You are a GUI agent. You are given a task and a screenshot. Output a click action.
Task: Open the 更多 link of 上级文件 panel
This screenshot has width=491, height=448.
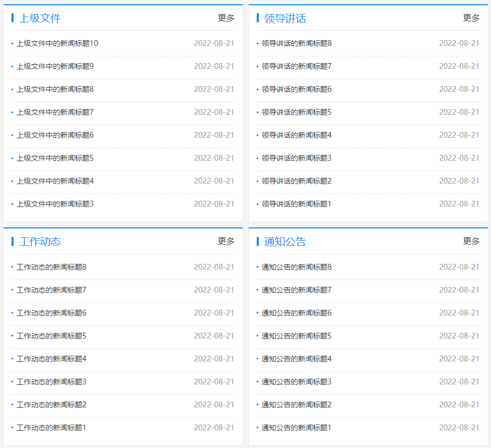(x=225, y=17)
